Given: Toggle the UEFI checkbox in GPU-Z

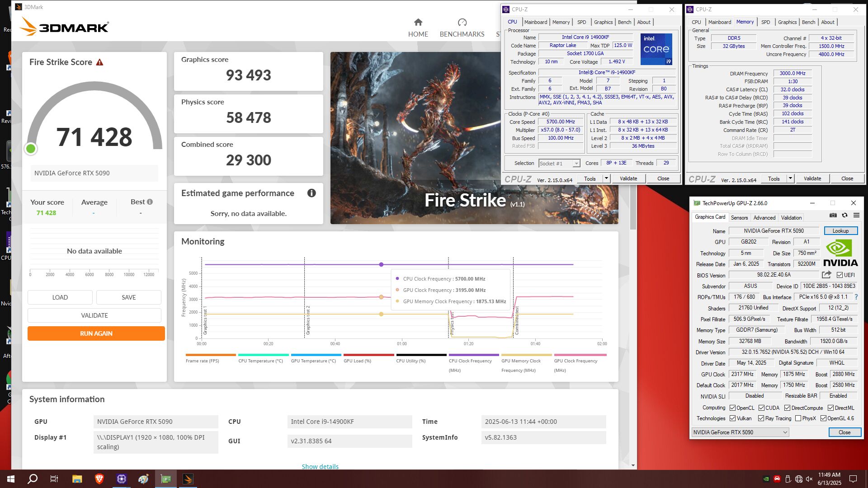Looking at the screenshot, I should (x=840, y=275).
